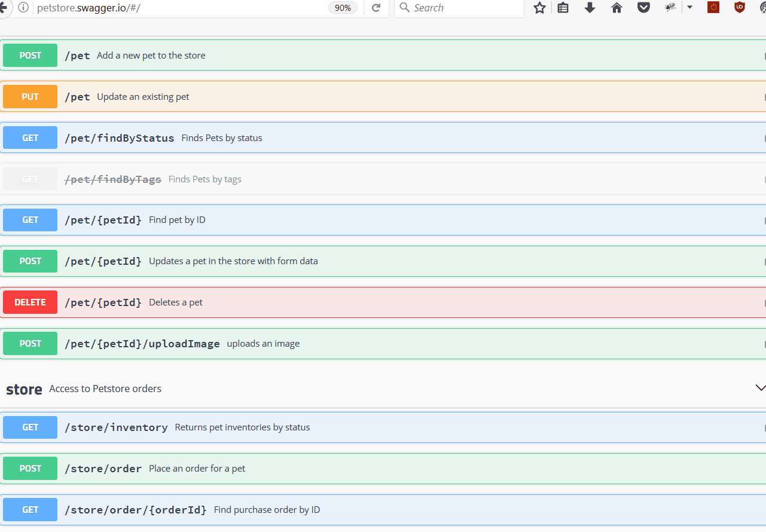Click the petstore.swagger.io address bar
The width and height of the screenshot is (766, 532).
coord(179,8)
